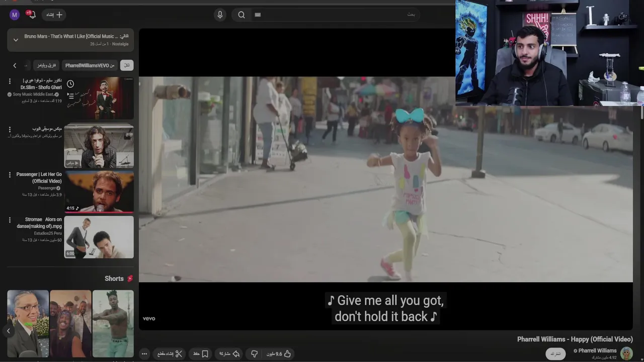Open the first Short with glasses man
The image size is (644, 362).
tap(28, 323)
